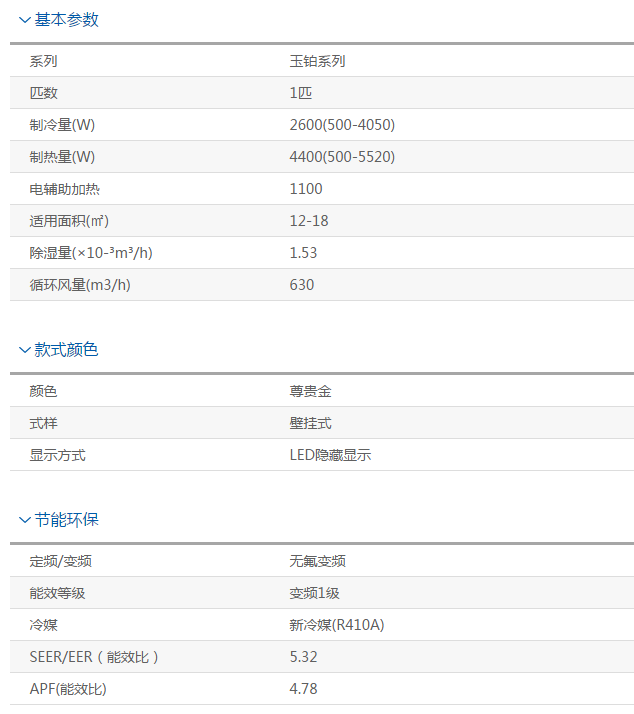The image size is (634, 714).
Task: Click the 显示方式 value LED隐藏显示
Action: click(x=330, y=455)
